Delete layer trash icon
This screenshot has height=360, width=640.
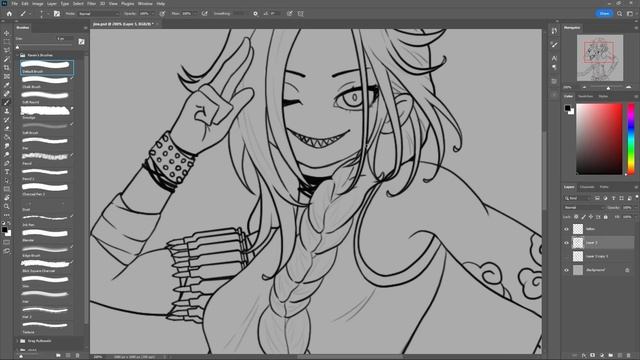(x=629, y=356)
